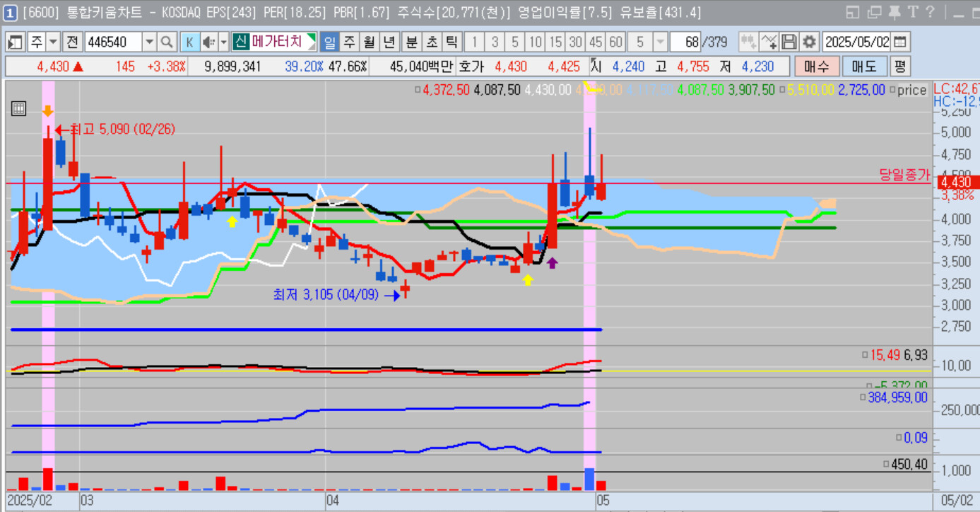The image size is (980, 512).
Task: Click the stock code search magnifier icon
Action: pos(167,42)
